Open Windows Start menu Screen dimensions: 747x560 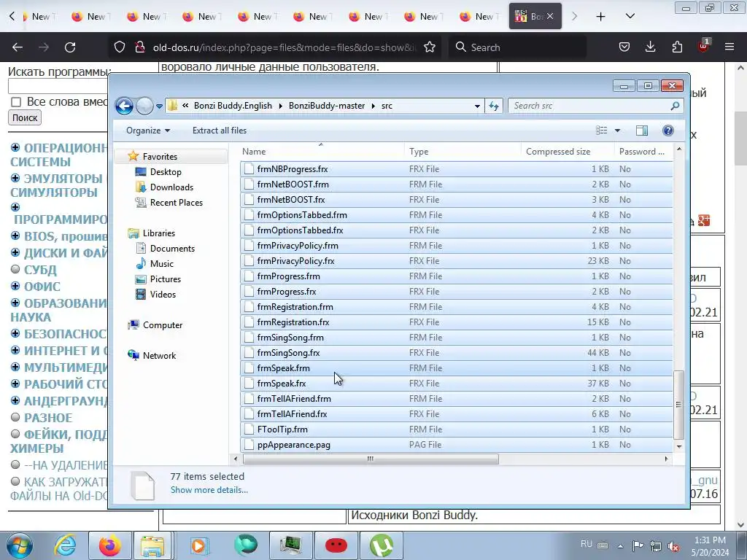pyautogui.click(x=19, y=545)
